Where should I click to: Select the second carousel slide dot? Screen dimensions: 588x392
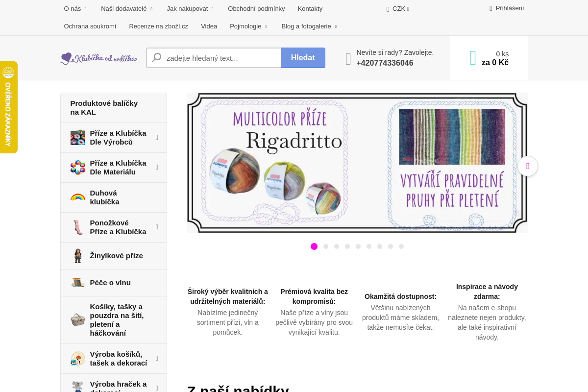[x=326, y=246]
